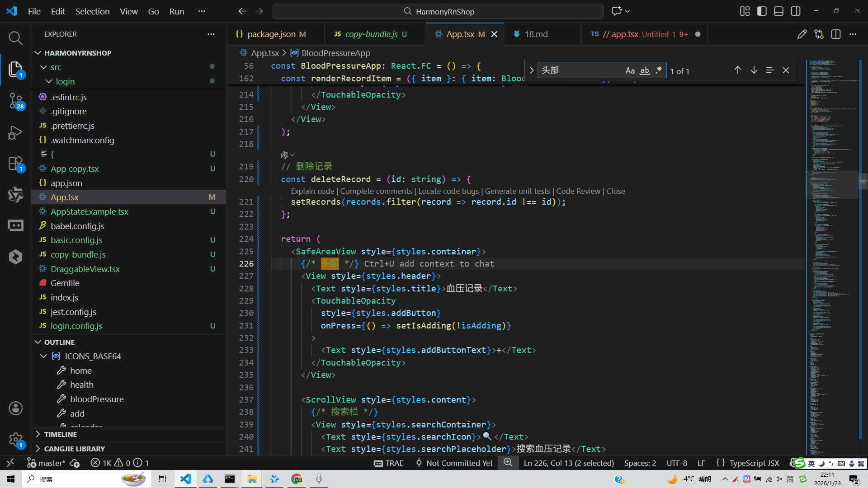
Task: Click the minimap scroll slider
Action: (x=832, y=184)
